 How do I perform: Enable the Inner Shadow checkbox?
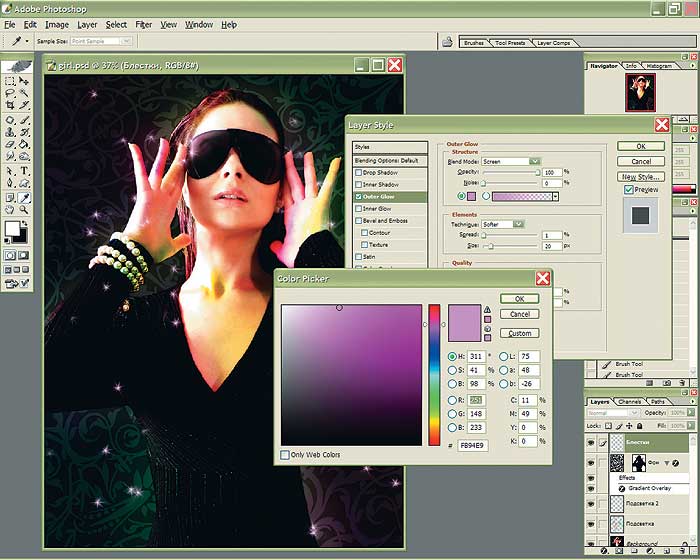pyautogui.click(x=358, y=184)
